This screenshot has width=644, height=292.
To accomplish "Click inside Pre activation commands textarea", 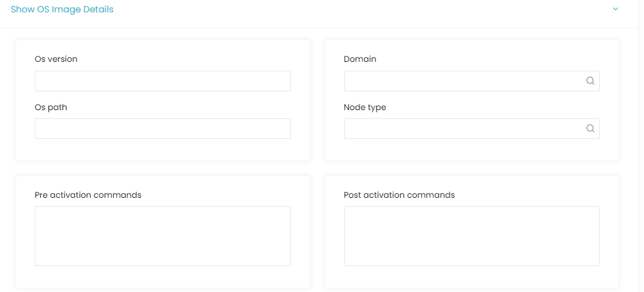I will tap(163, 236).
